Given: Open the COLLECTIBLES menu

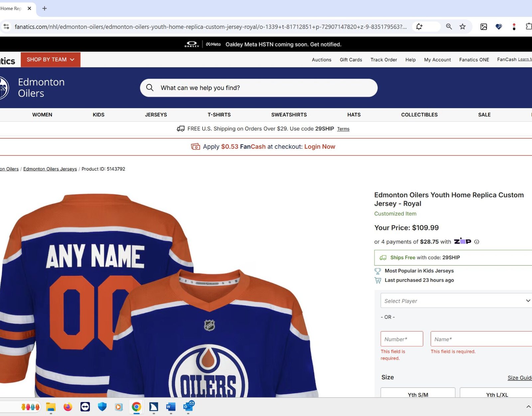Looking at the screenshot, I should pos(419,114).
